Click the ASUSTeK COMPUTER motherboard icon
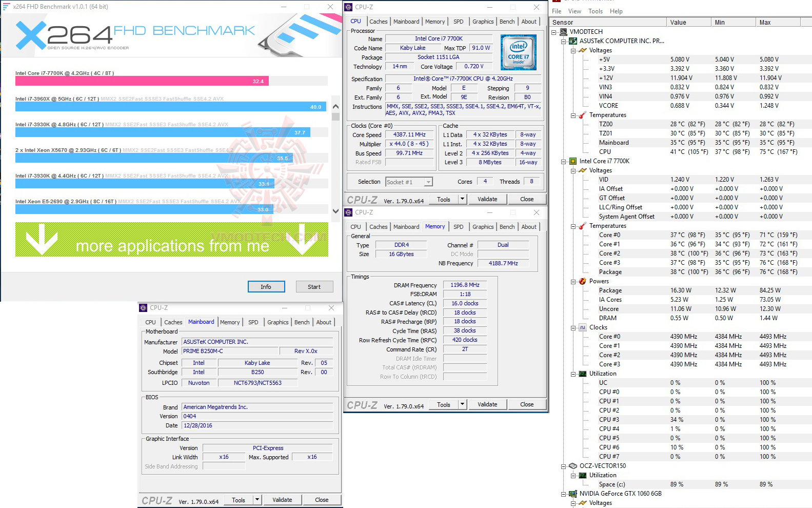The width and height of the screenshot is (812, 508). click(x=573, y=41)
